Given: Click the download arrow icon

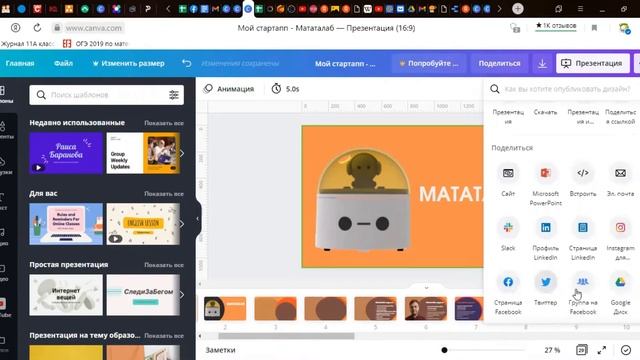Looking at the screenshot, I should 542,64.
